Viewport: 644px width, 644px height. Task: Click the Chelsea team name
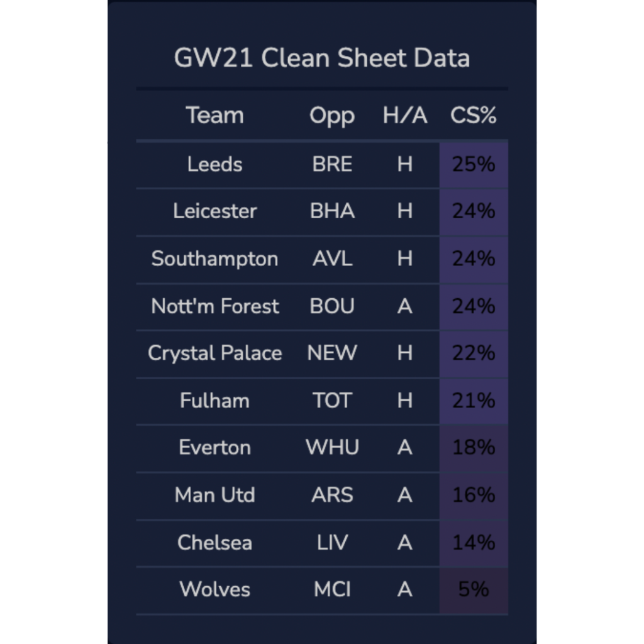214,542
